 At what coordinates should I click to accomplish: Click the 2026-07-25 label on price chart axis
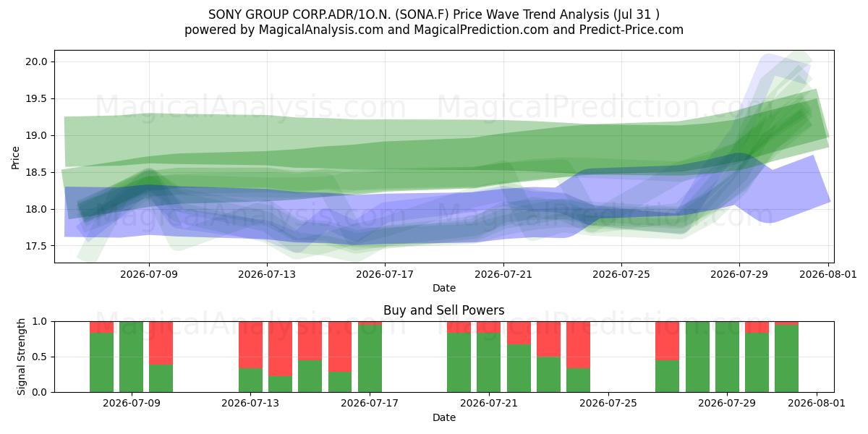pos(621,274)
